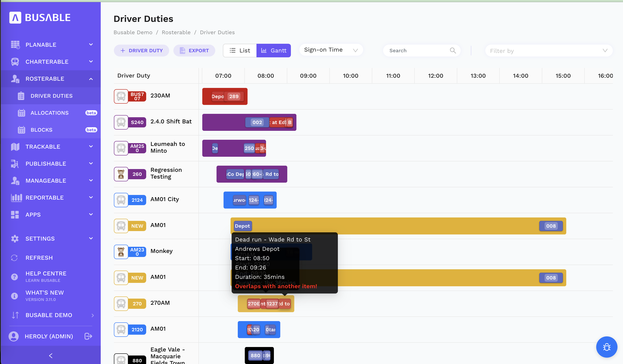Open the Planable grid icon

[x=15, y=45]
